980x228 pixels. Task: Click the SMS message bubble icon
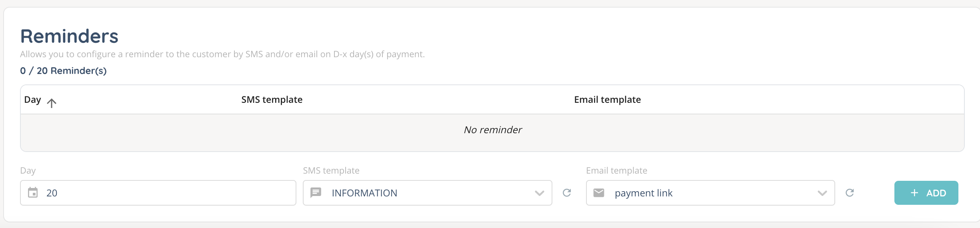pos(316,193)
